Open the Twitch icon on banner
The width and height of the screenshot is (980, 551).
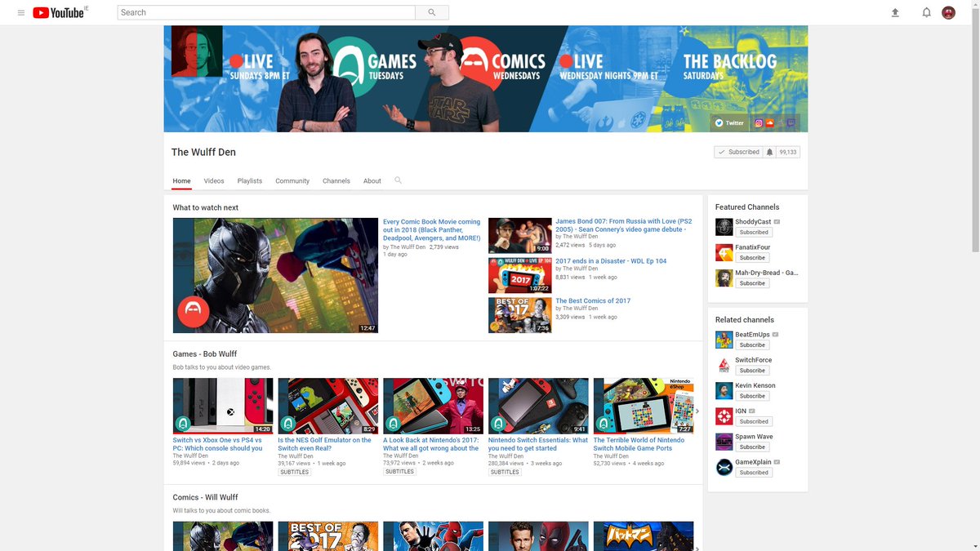(x=791, y=123)
